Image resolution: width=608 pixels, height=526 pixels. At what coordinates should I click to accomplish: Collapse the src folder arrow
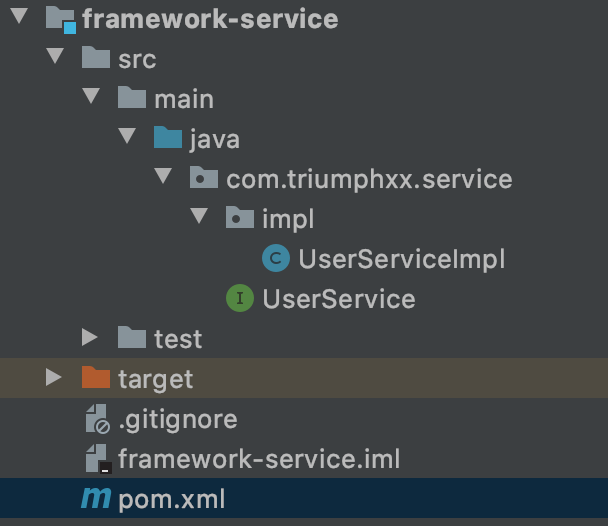(56, 58)
